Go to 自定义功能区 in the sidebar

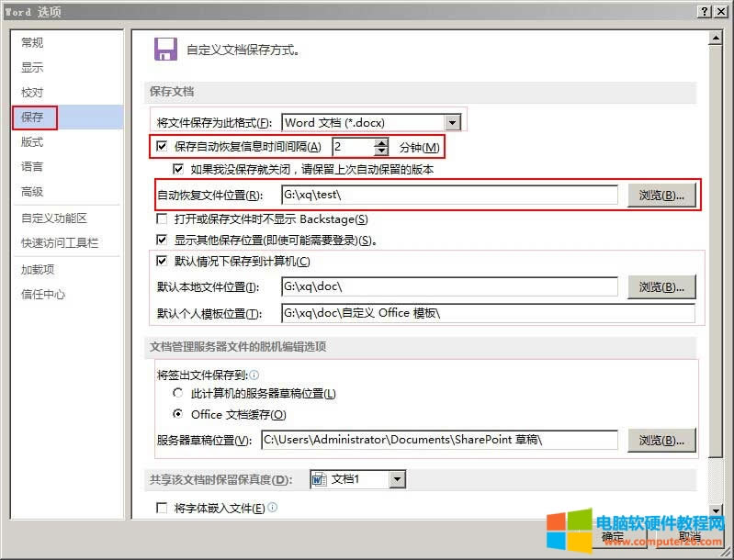(x=54, y=218)
